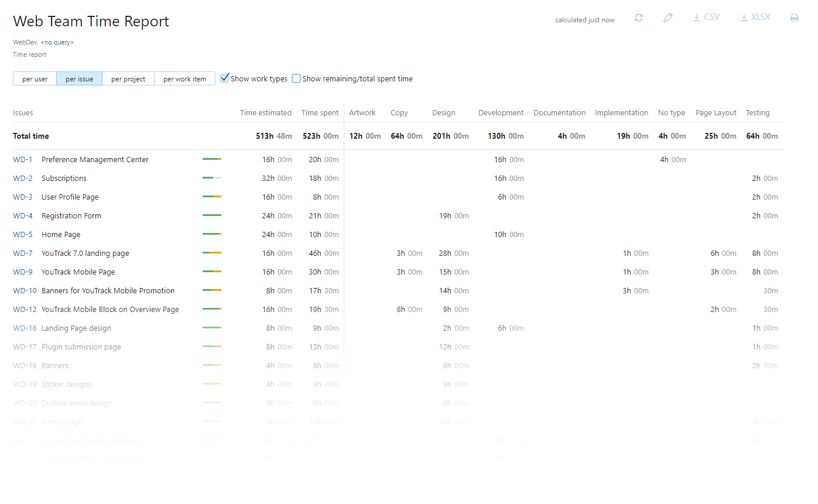Export the report to XLSX
Screen dimensions: 818x504
(x=755, y=17)
